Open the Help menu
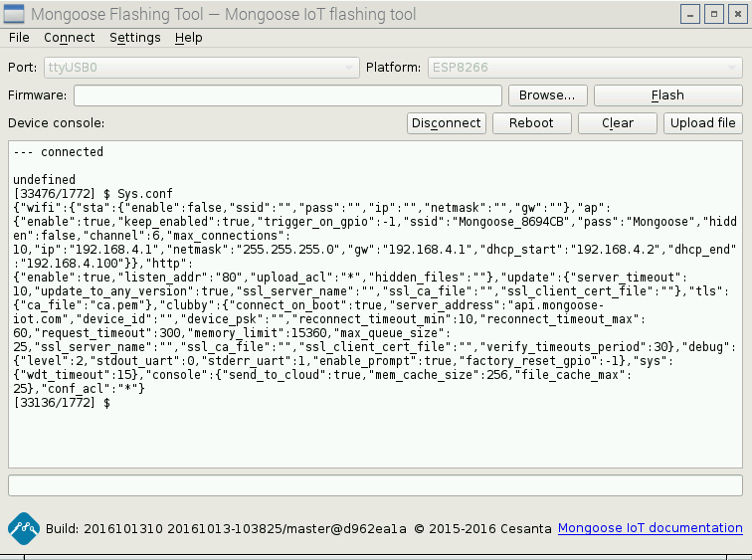Viewport: 752px width, 560px height. tap(188, 38)
